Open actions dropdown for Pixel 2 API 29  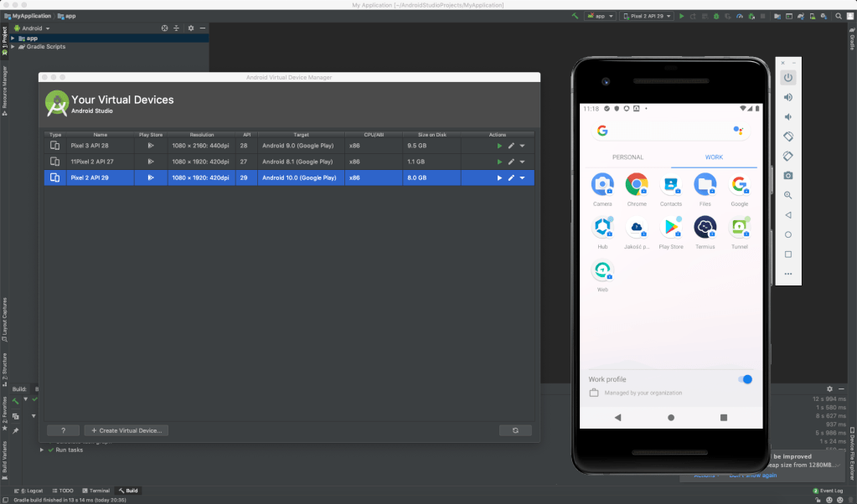523,177
